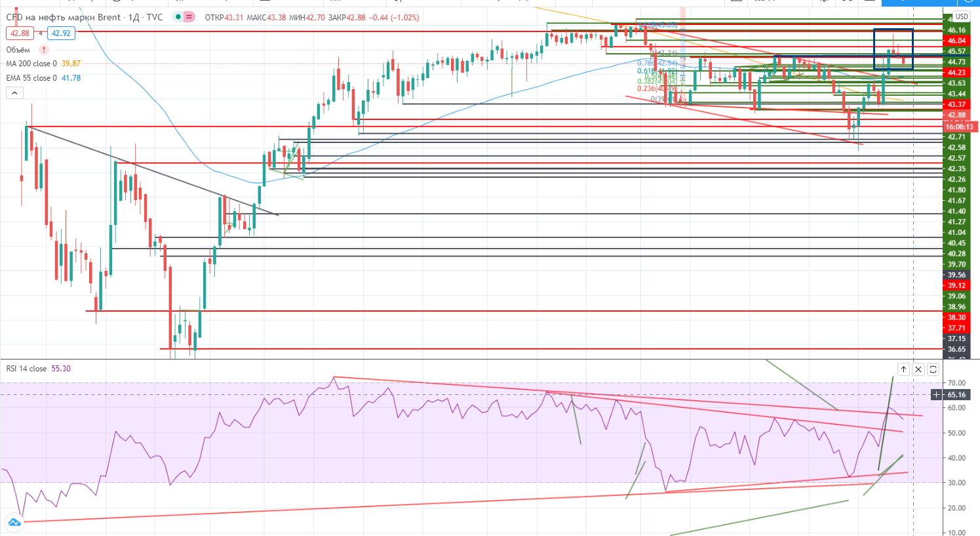Click the 50.00 label on RSI scale
Screen dimensions: 980x536
point(956,433)
